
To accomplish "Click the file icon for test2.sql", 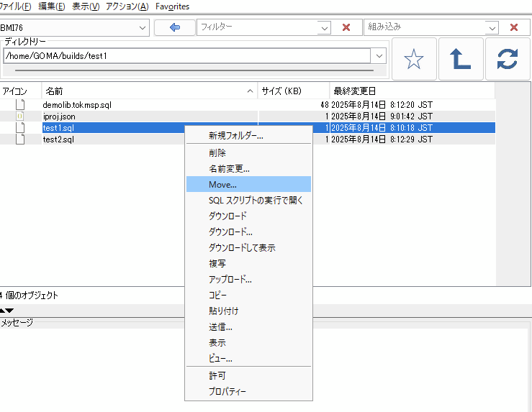I will (x=20, y=139).
